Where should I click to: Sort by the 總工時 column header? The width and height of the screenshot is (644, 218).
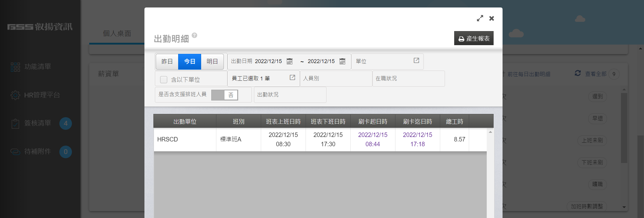[454, 121]
